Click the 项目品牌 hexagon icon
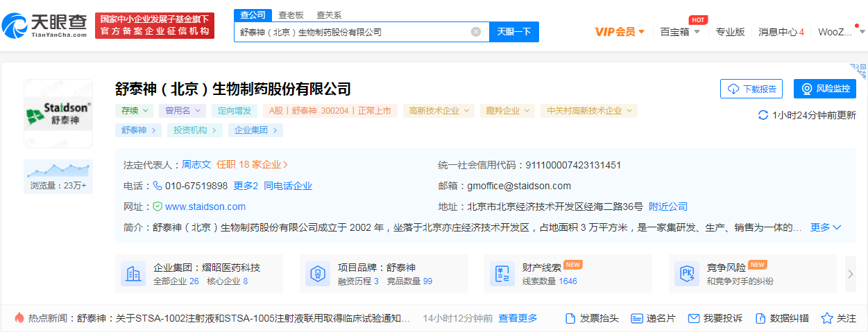Image resolution: width=868 pixels, height=332 pixels. 317,274
